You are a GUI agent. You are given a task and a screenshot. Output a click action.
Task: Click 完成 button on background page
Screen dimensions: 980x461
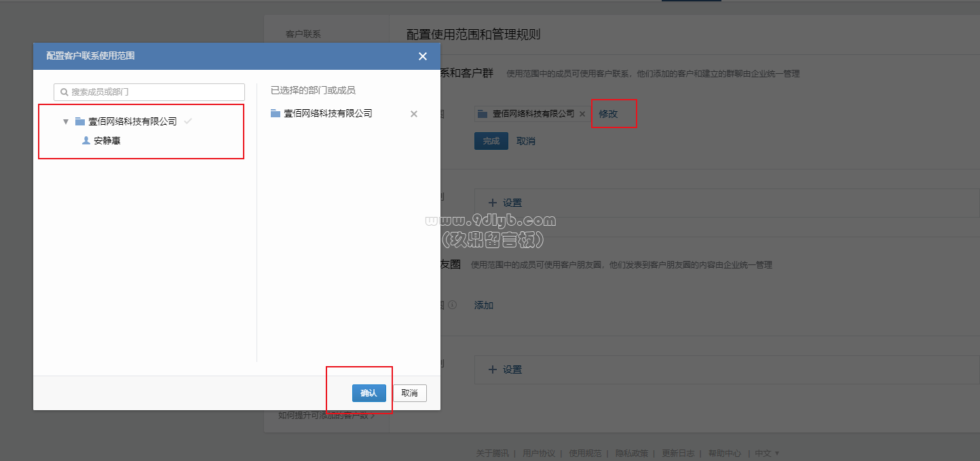point(491,141)
